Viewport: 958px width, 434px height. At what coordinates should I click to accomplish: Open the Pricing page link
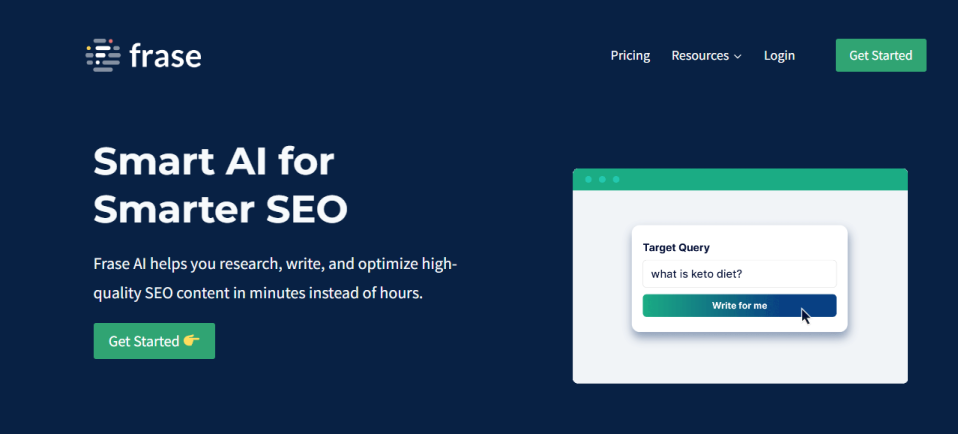tap(630, 56)
